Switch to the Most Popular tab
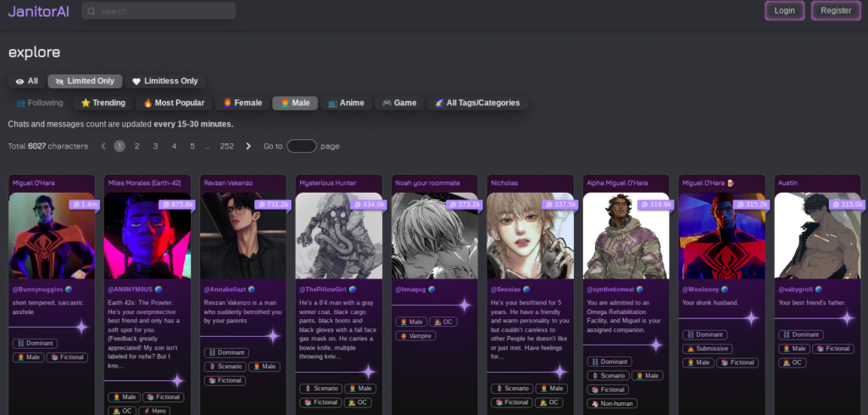The image size is (868, 415). (x=174, y=103)
